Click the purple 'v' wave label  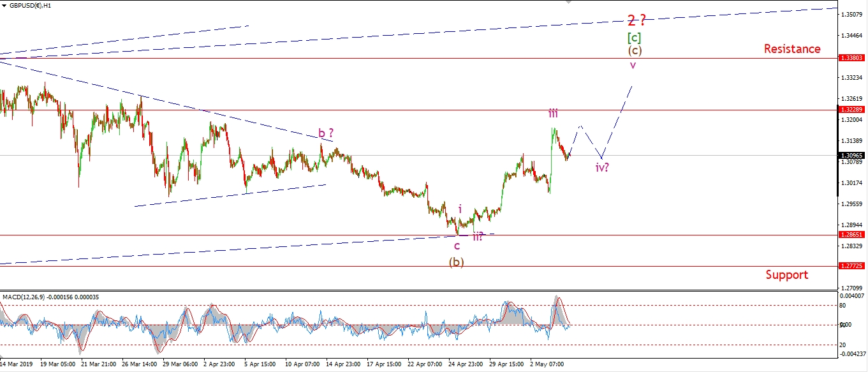[x=633, y=65]
